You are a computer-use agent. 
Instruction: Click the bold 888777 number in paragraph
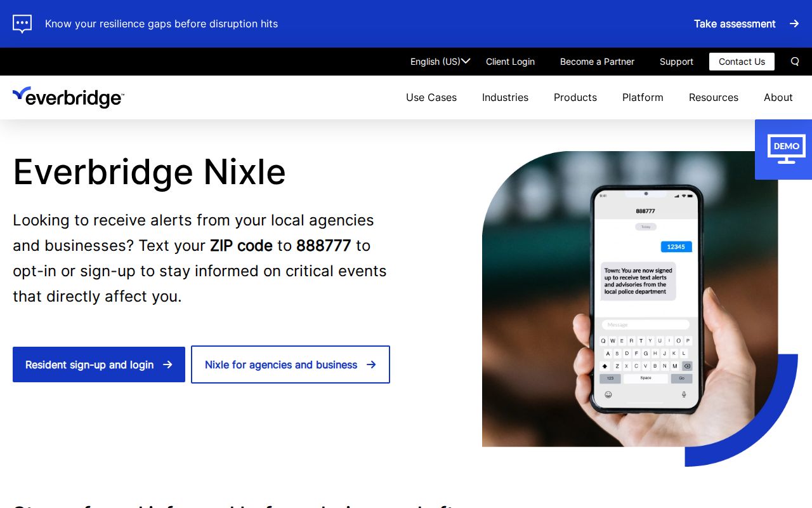click(324, 246)
